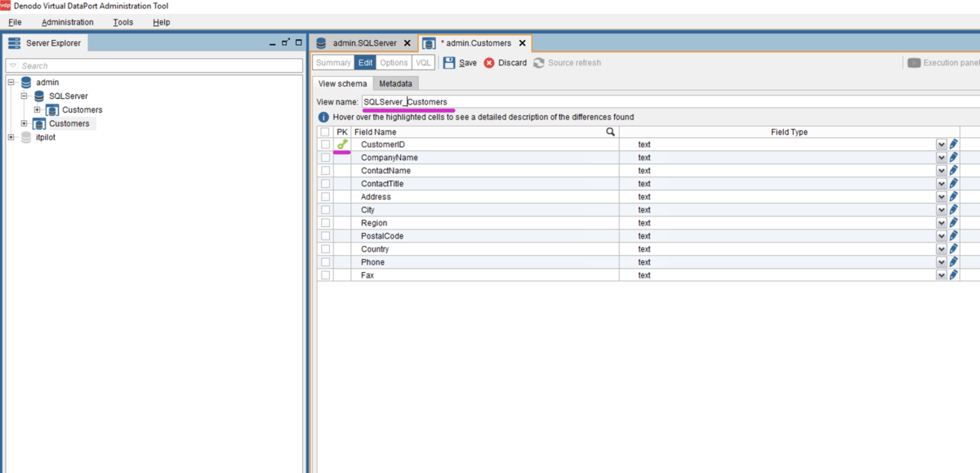Open the File menu
The image size is (980, 473).
point(15,22)
